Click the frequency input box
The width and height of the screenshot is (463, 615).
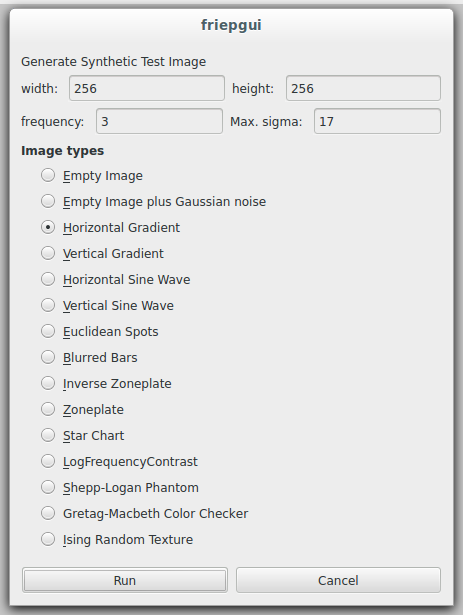click(x=159, y=121)
